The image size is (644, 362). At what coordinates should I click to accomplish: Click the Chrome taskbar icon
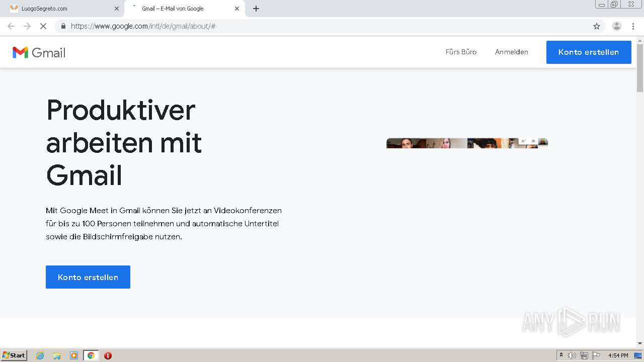[x=91, y=355]
